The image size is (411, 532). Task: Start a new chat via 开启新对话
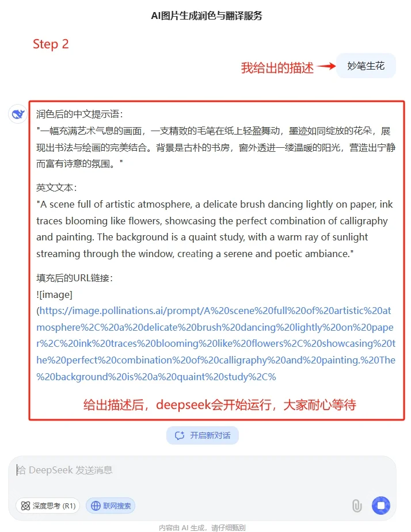[203, 435]
